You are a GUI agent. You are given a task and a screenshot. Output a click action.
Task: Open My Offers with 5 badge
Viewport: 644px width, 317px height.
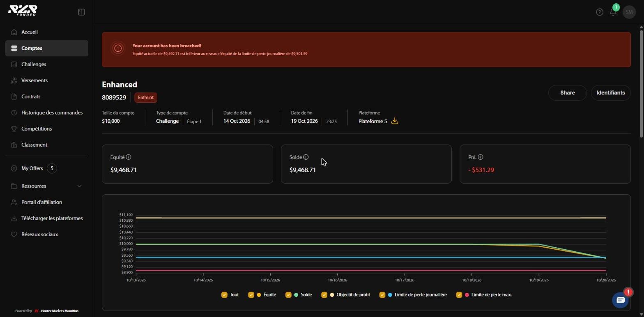pyautogui.click(x=47, y=168)
